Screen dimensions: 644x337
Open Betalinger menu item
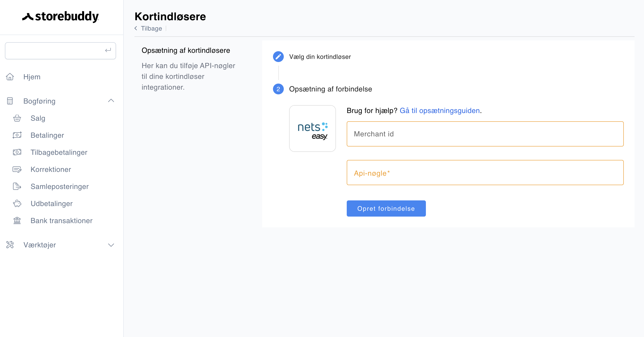(x=47, y=135)
